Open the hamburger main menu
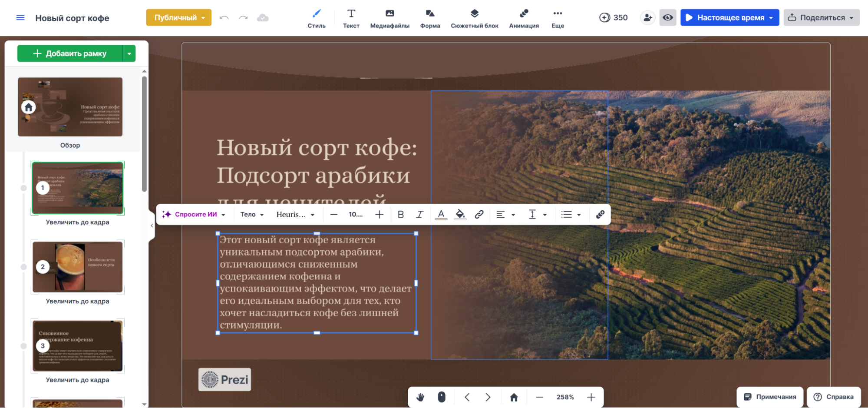The width and height of the screenshot is (868, 408). click(20, 18)
